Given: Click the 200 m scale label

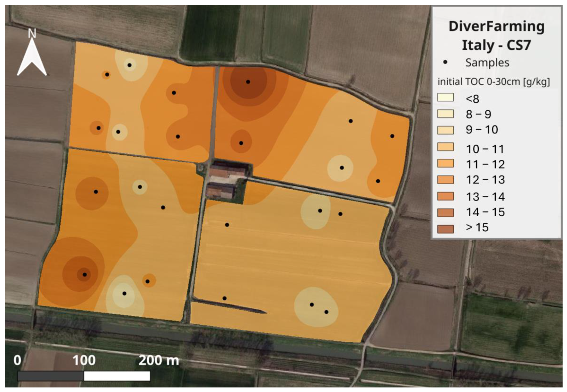Looking at the screenshot, I should click(x=158, y=361).
